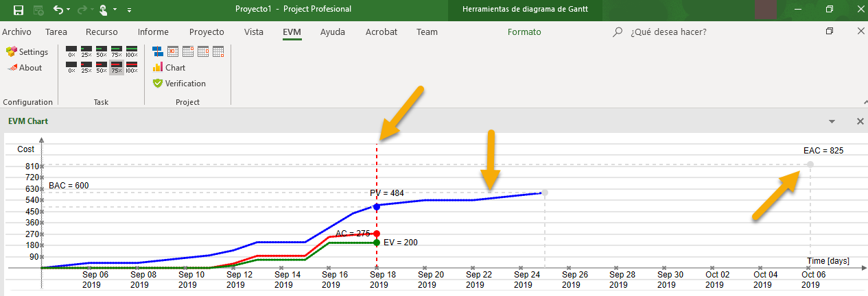Image resolution: width=868 pixels, height=296 pixels.
Task: Click the 810 cost axis value
Action: click(x=34, y=166)
